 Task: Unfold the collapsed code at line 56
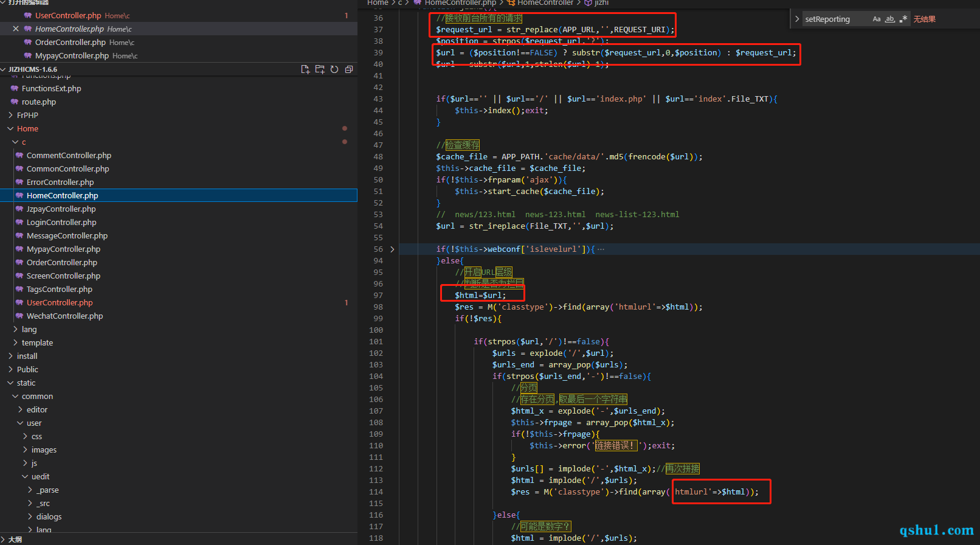pos(392,249)
